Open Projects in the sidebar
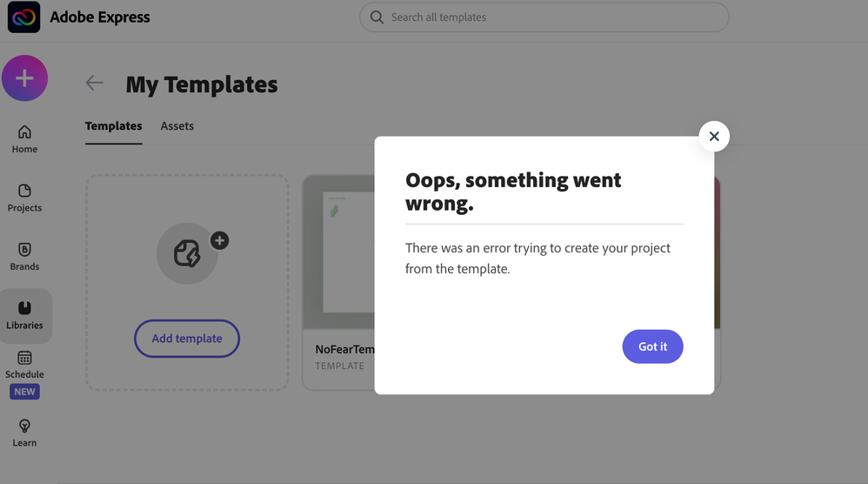 point(24,198)
